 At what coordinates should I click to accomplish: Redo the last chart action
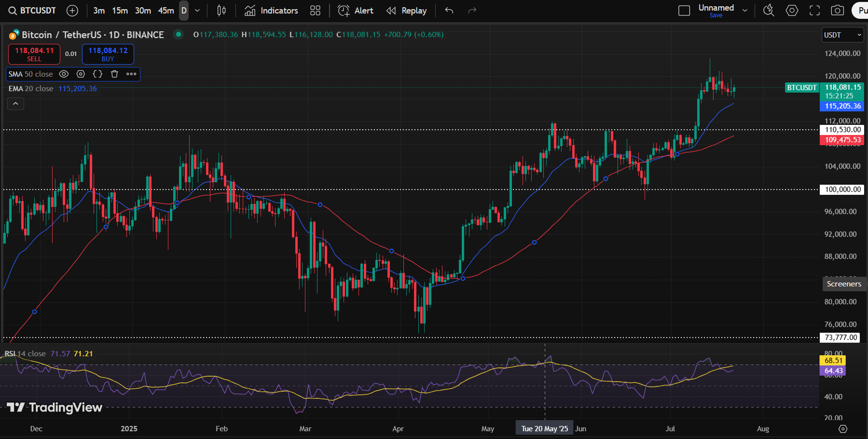[x=472, y=10]
